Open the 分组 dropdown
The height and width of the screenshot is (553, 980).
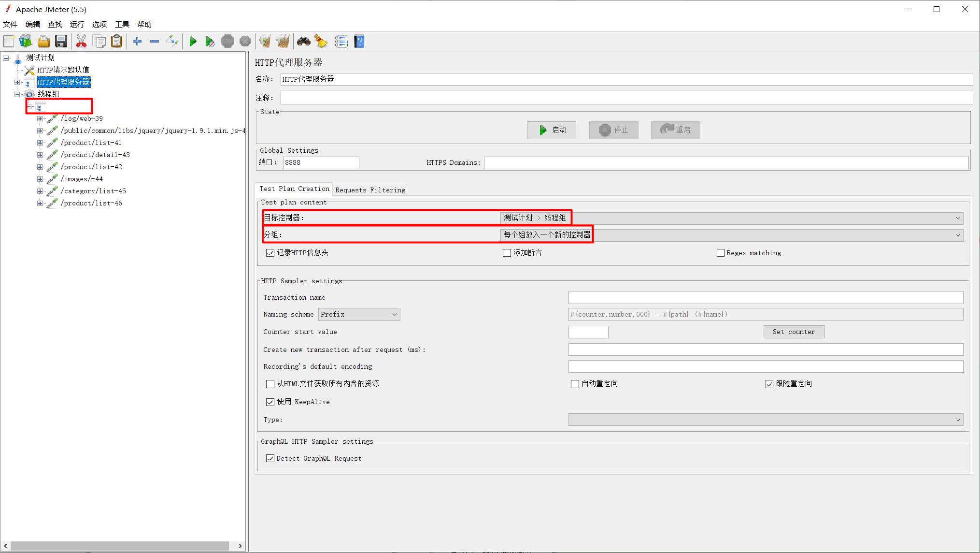[732, 235]
